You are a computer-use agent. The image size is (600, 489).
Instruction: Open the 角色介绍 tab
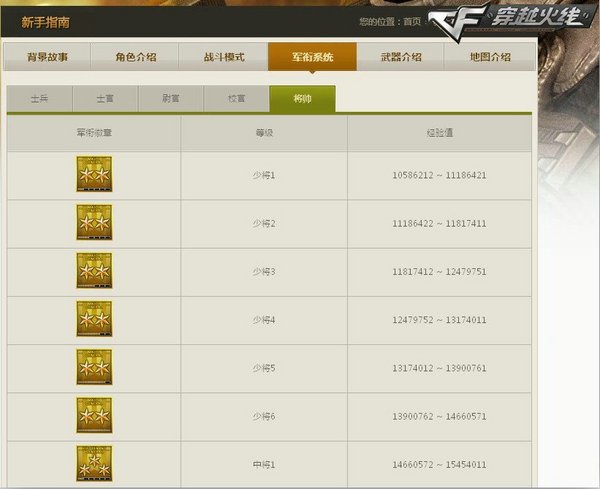(135, 57)
